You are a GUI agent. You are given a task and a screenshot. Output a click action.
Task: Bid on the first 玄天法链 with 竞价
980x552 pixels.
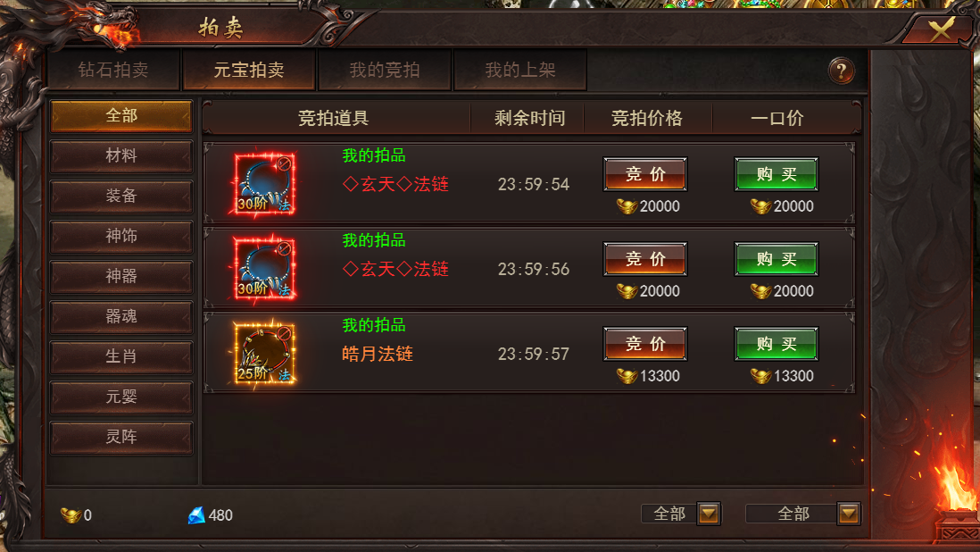point(645,174)
